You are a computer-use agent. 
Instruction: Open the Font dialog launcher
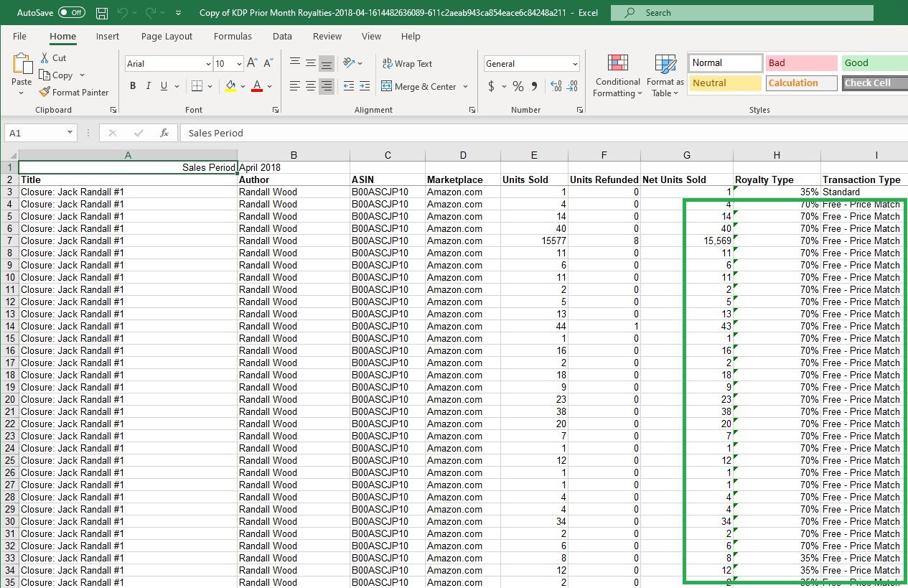click(x=276, y=110)
